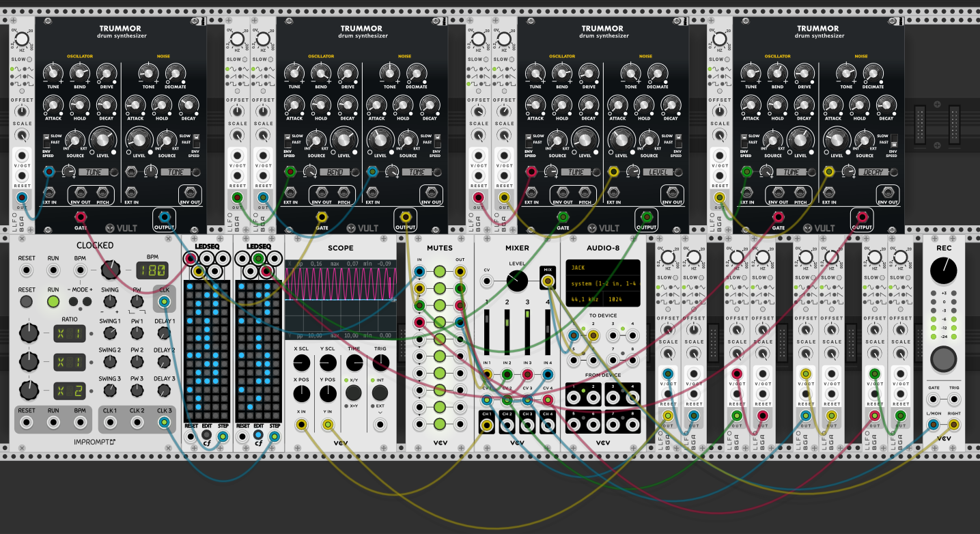Image resolution: width=980 pixels, height=534 pixels.
Task: Click the Mutes top-row IN jack
Action: pyautogui.click(x=419, y=272)
